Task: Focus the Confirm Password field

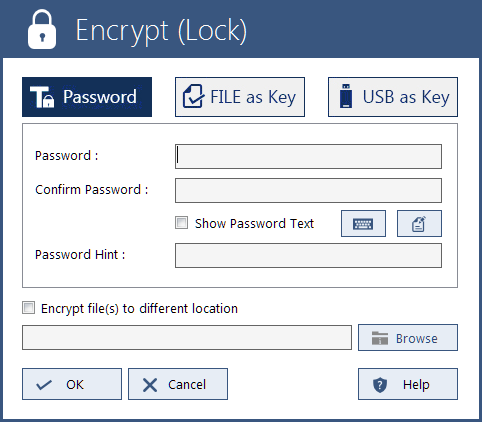Action: 308,190
